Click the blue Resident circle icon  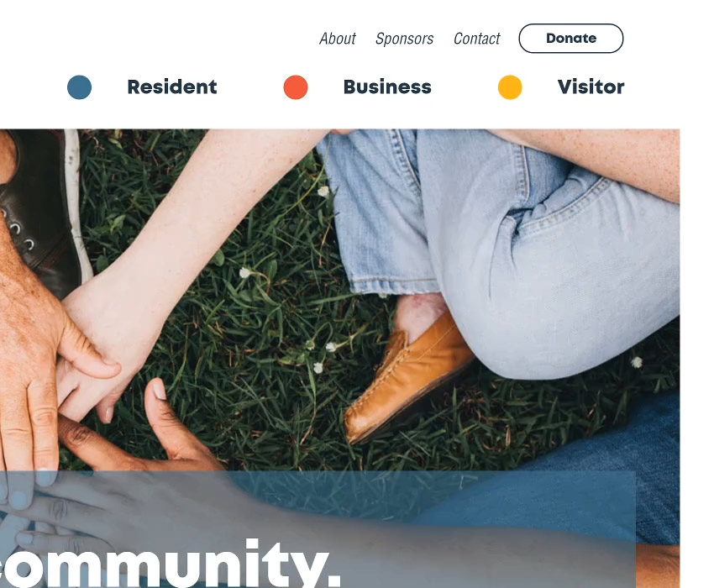79,87
